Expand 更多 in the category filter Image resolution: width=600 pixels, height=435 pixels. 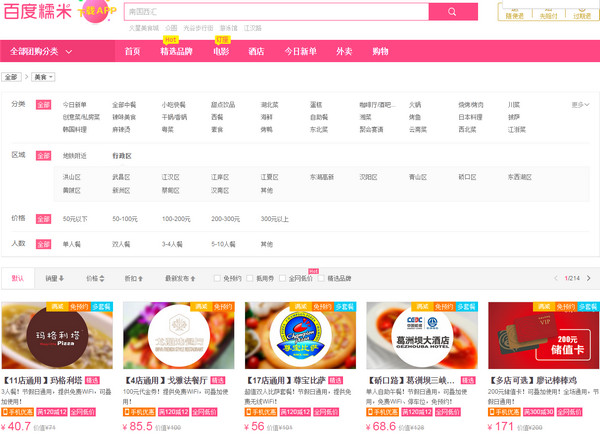coord(580,104)
